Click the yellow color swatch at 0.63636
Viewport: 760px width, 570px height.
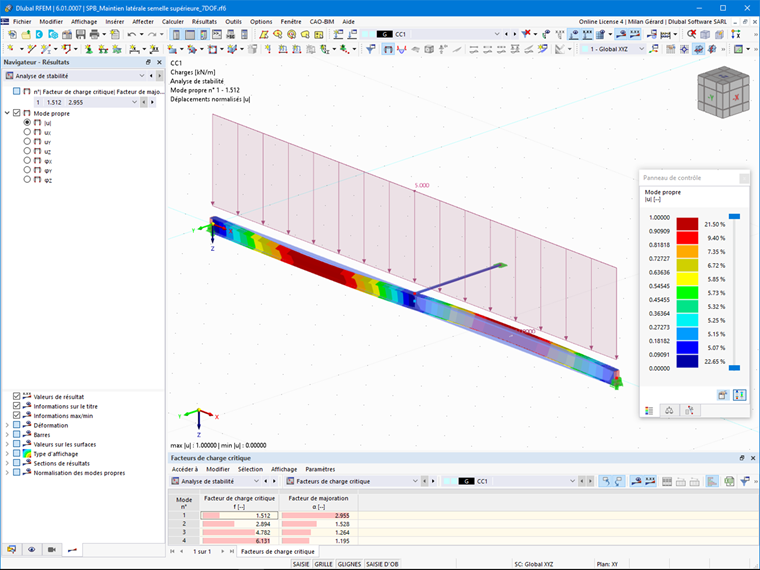point(687,279)
